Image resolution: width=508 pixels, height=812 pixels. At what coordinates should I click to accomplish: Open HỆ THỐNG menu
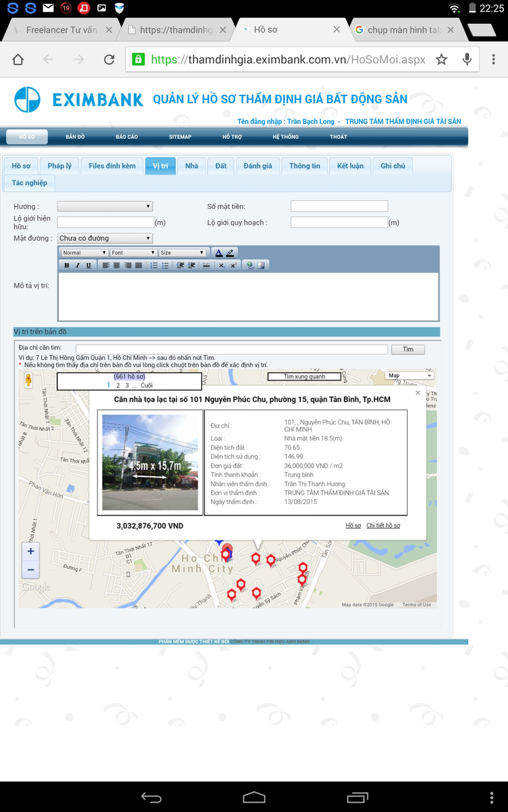(x=286, y=137)
